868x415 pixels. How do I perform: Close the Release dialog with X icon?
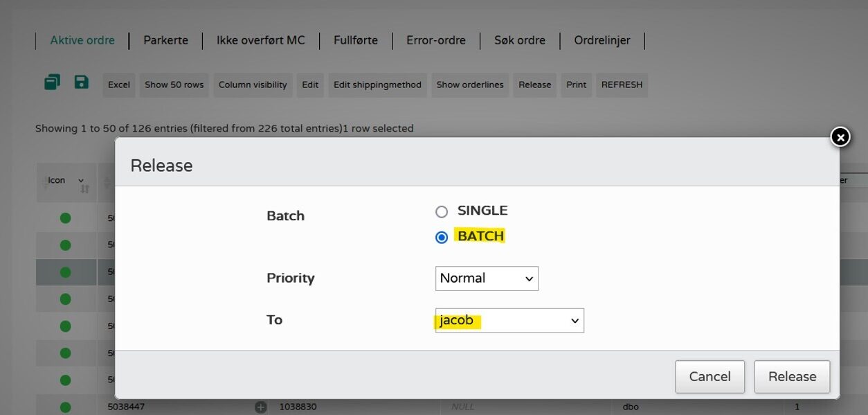tap(840, 137)
